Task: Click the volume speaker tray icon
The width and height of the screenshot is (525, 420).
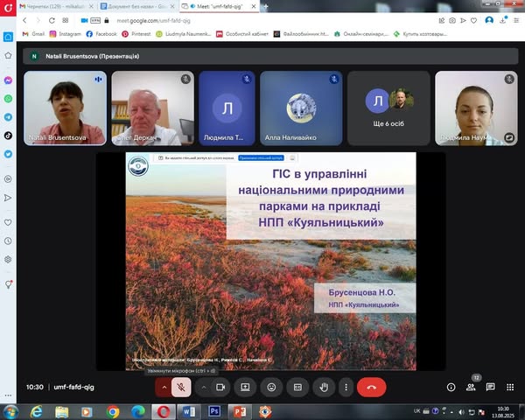Action: point(461,412)
